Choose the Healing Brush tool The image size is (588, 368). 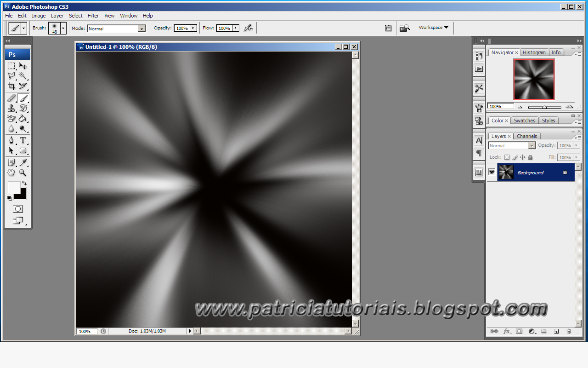tap(11, 98)
